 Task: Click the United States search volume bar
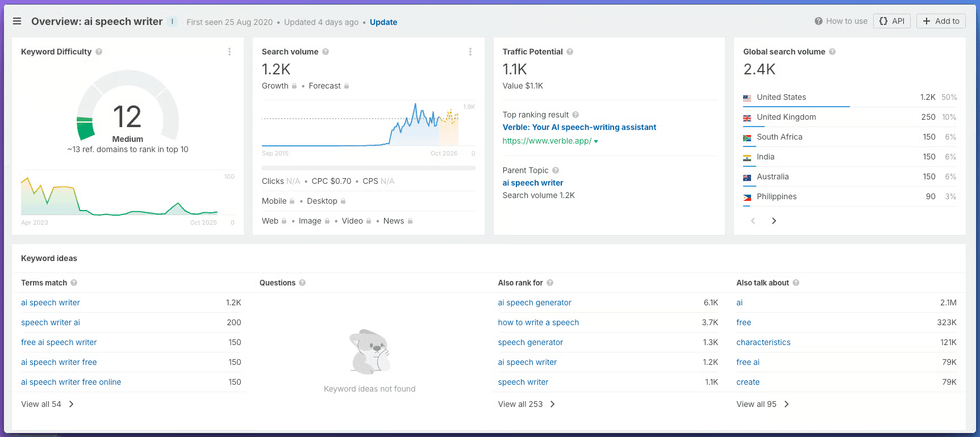pos(796,106)
